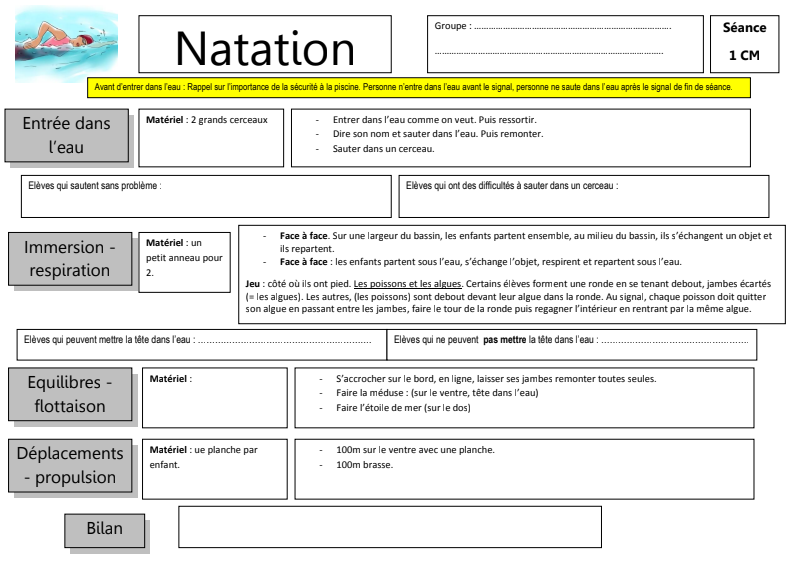
Task: Click the 'Elèves qui sautent sans problème' field
Action: [206, 196]
